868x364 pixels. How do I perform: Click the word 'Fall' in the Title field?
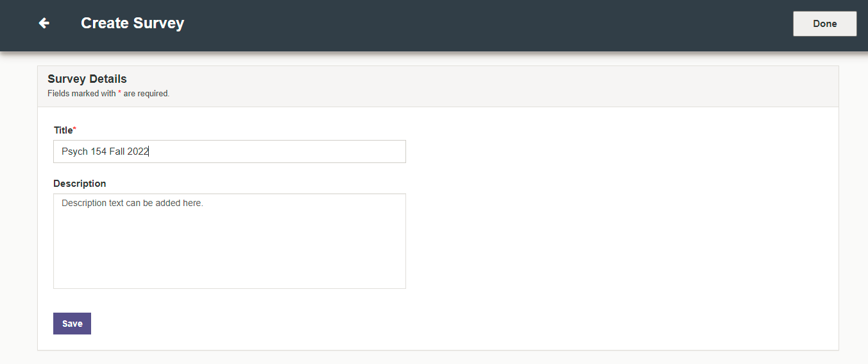tap(117, 152)
